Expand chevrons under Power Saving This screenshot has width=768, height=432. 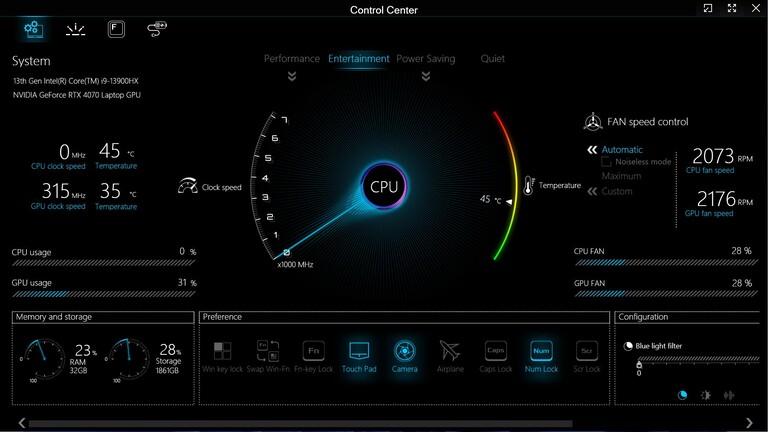[x=426, y=76]
